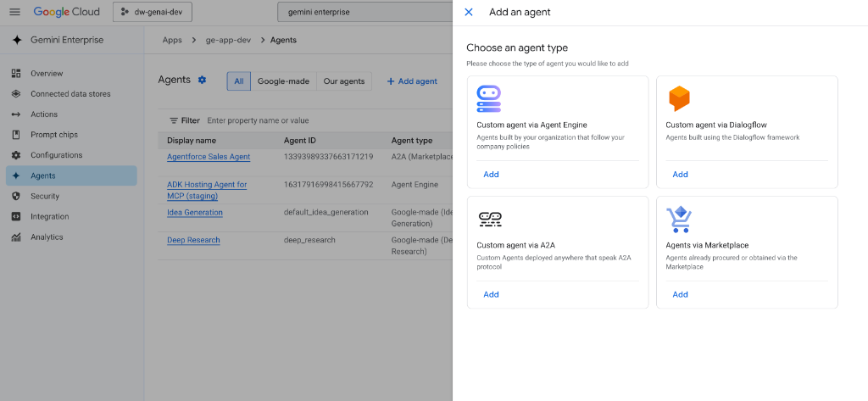Click agent ID 13393989337663171219
Viewport: 868px width, 401px height.
pos(328,157)
